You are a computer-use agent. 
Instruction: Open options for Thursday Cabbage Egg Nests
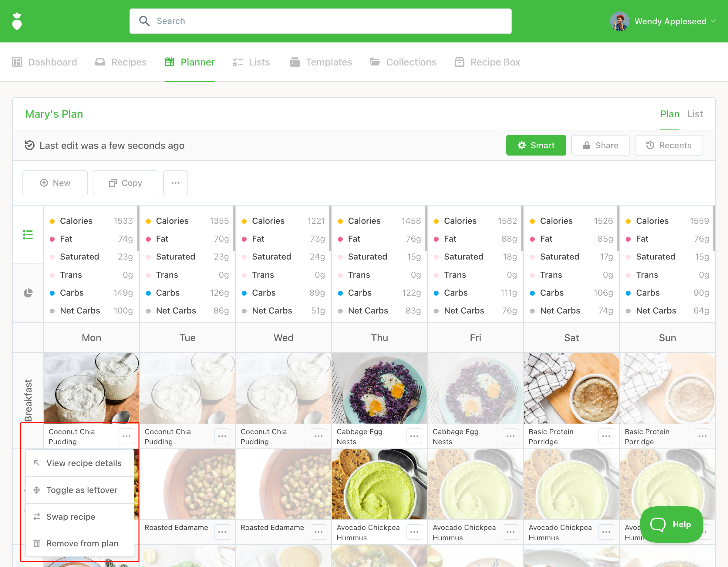point(414,436)
